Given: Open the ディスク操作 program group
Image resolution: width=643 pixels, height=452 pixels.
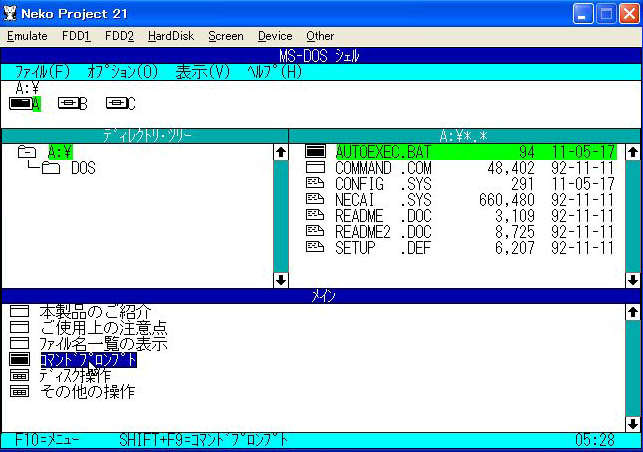Looking at the screenshot, I should 75,376.
